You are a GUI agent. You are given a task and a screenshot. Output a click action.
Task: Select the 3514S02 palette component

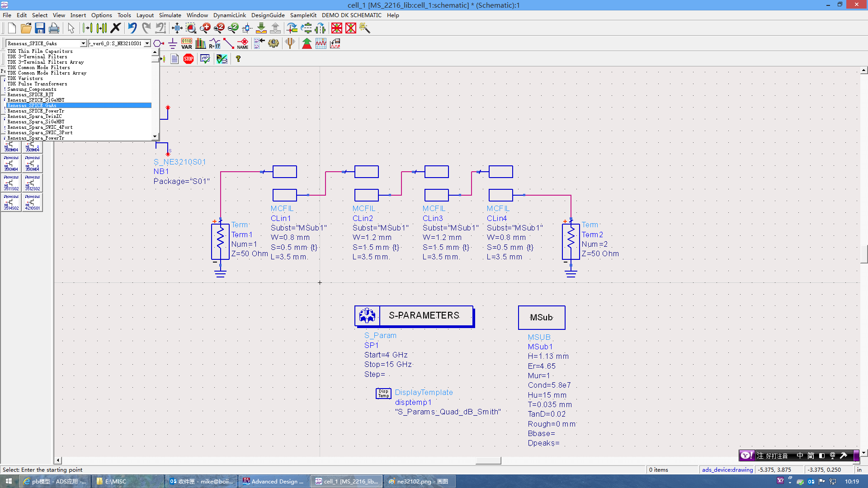[x=11, y=202]
